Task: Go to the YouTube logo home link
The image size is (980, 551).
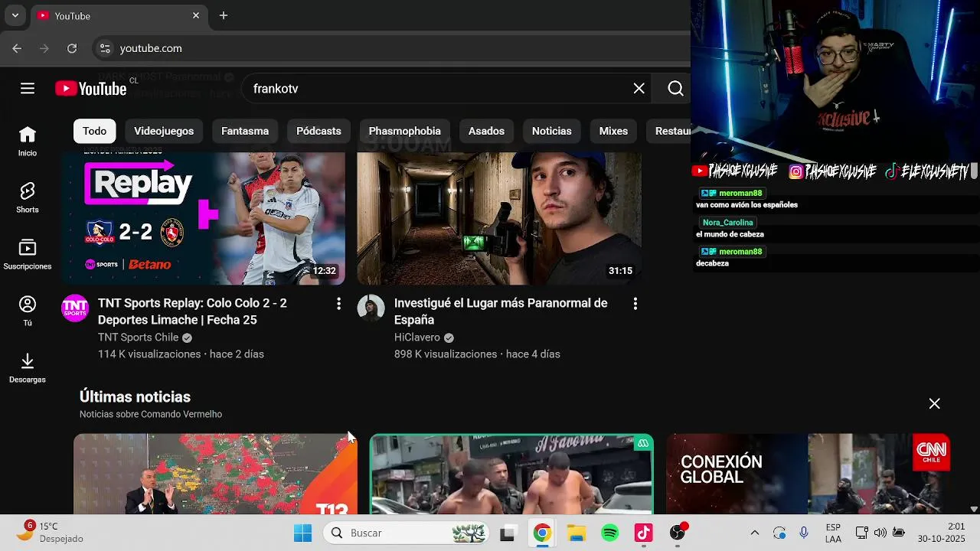Action: 90,89
